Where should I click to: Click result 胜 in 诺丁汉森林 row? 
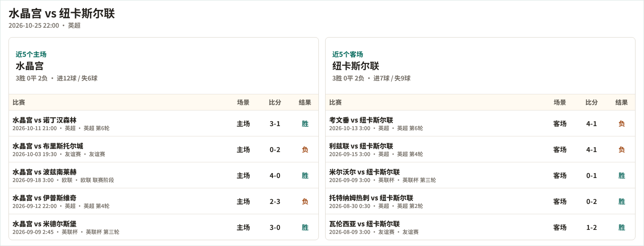point(305,123)
